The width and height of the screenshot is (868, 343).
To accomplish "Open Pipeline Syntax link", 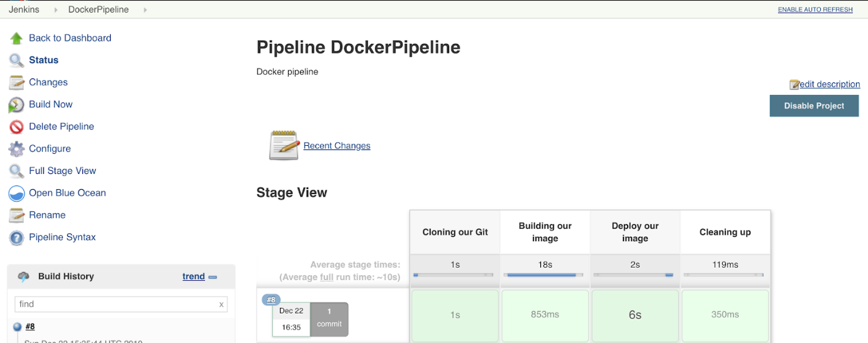I will tap(62, 237).
